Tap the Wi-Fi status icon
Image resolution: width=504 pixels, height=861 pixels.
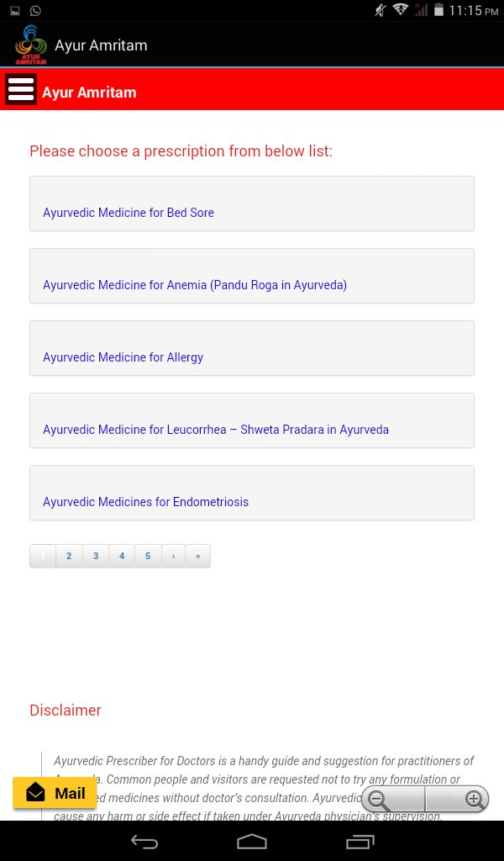coord(401,10)
